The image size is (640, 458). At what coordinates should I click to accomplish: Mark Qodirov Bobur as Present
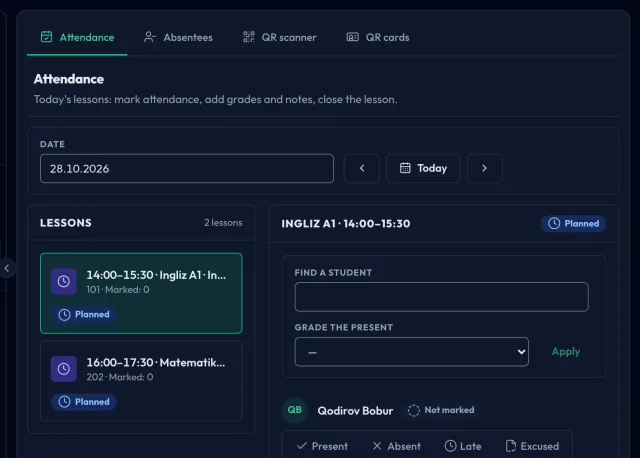click(x=322, y=446)
